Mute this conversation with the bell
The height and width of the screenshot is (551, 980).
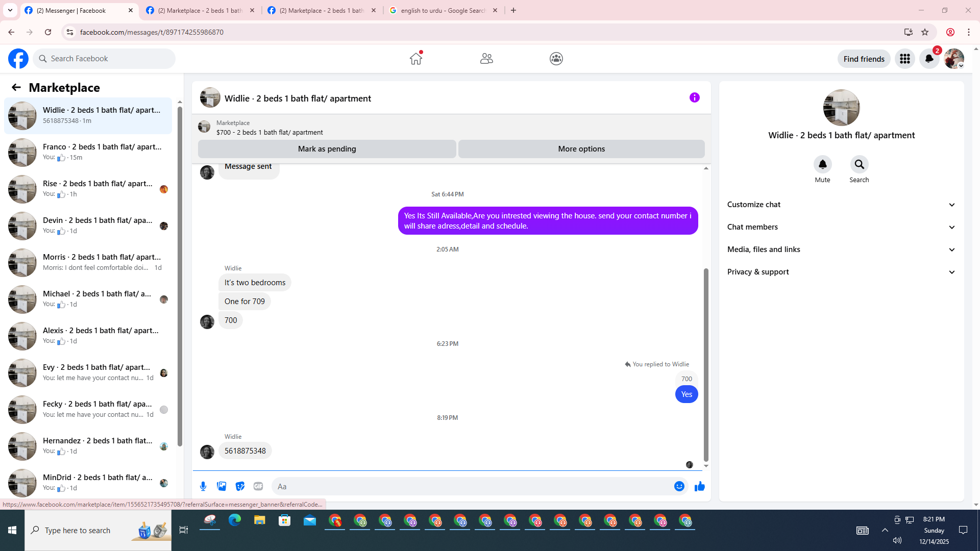[x=822, y=164]
